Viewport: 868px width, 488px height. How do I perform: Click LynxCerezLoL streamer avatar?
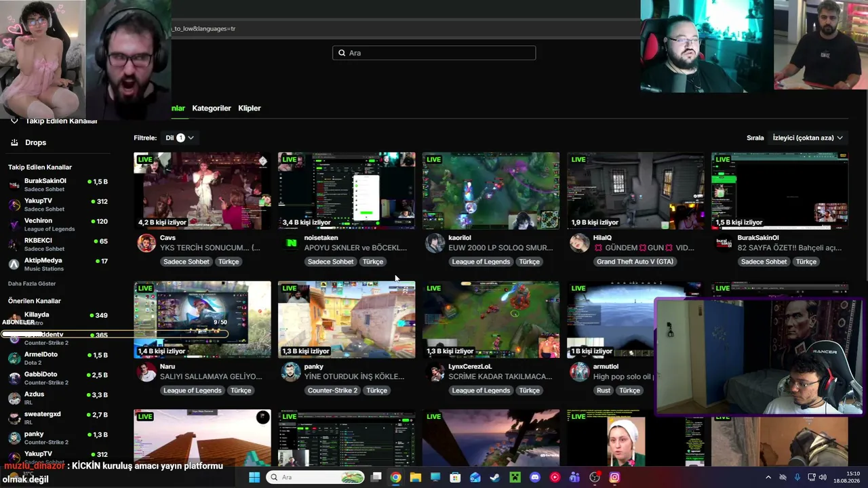(x=435, y=371)
